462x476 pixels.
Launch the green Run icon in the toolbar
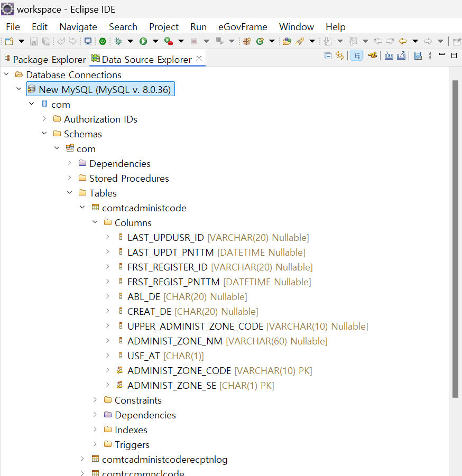coord(142,41)
